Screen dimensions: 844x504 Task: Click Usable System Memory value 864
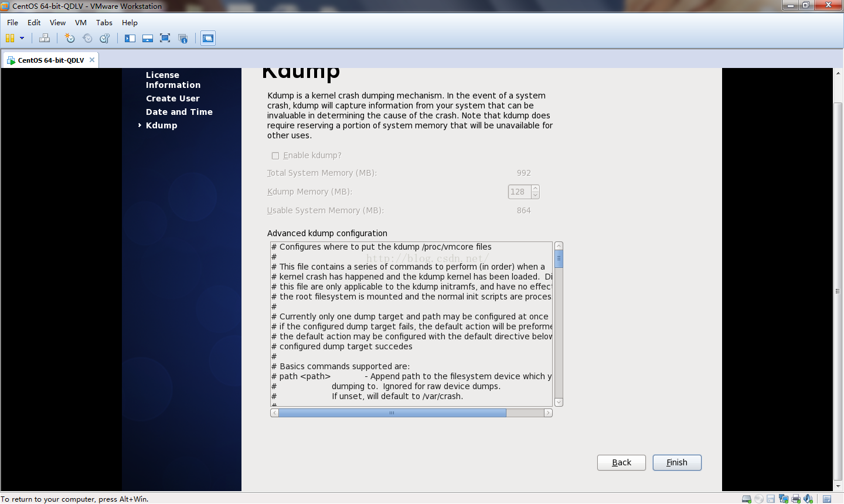pyautogui.click(x=523, y=210)
